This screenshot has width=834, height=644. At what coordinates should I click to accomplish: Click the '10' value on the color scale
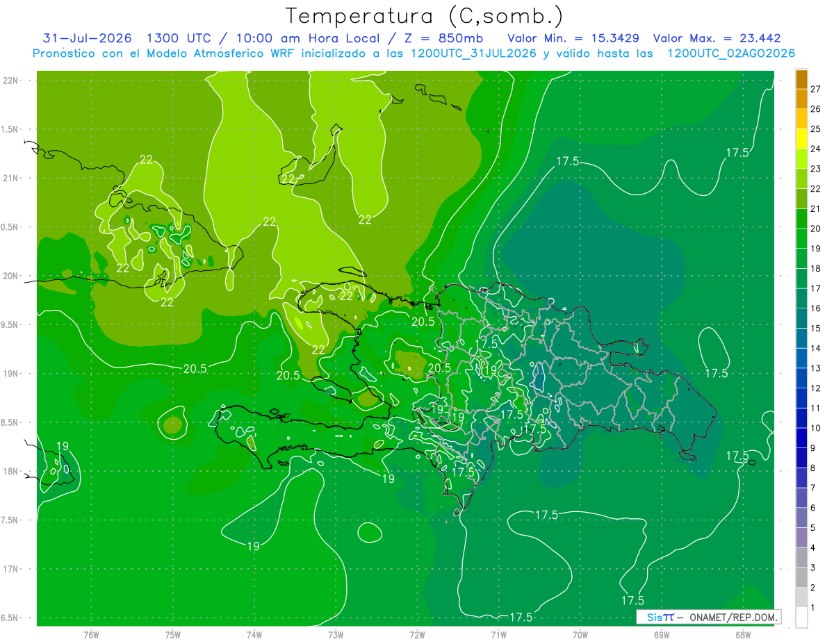(816, 429)
